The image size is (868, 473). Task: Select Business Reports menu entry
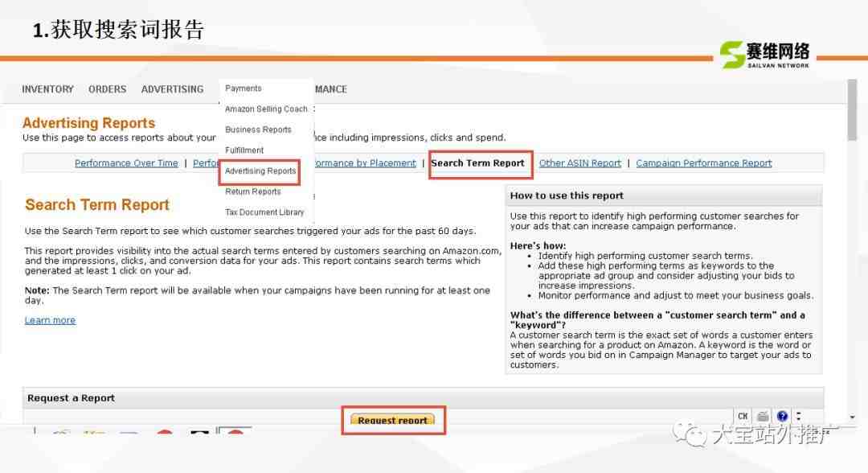[x=258, y=130]
